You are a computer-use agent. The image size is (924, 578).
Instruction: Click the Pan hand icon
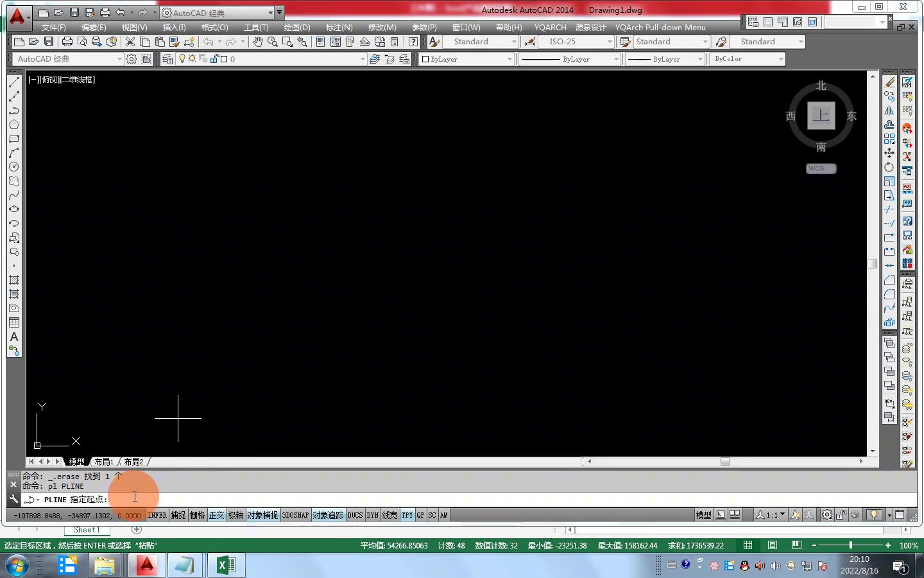(x=257, y=42)
